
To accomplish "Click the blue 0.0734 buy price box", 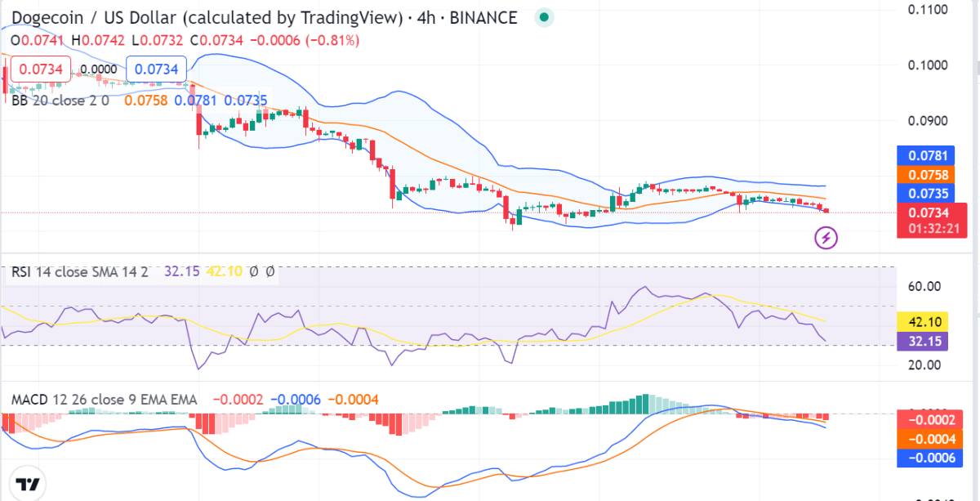I will pyautogui.click(x=157, y=69).
